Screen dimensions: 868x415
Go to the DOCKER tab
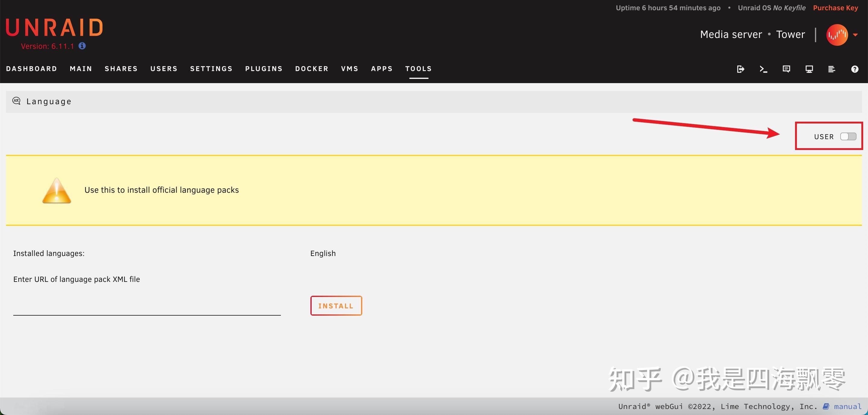point(312,69)
